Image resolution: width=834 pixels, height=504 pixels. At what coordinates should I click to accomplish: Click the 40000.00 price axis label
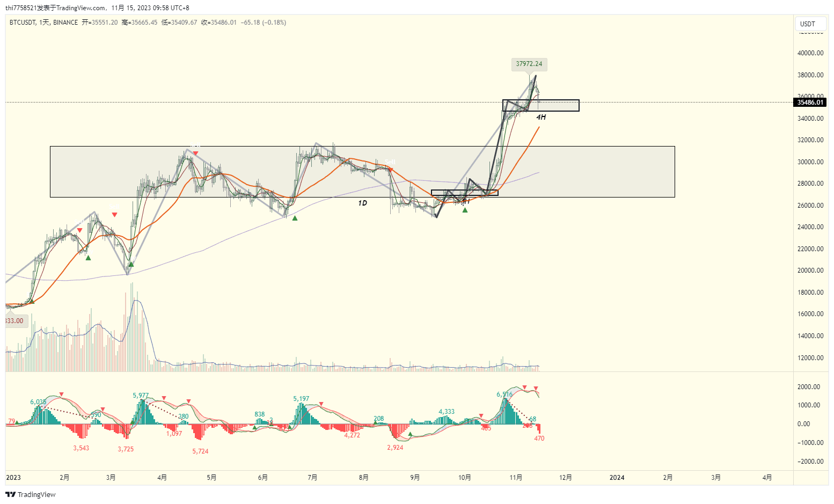pos(810,53)
